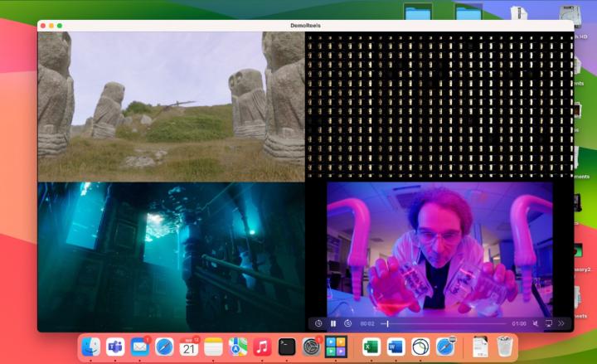Select the underwater shipwreck video tile
Image resolution: width=597 pixels, height=364 pixels.
171,257
